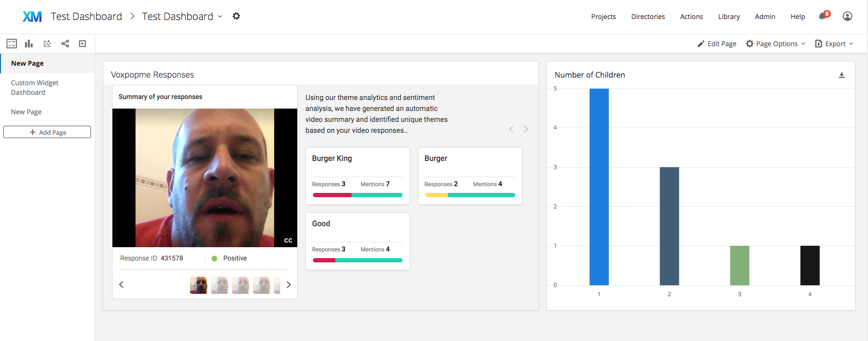Open the Burger theme card
This screenshot has width=868, height=341.
coord(470,176)
